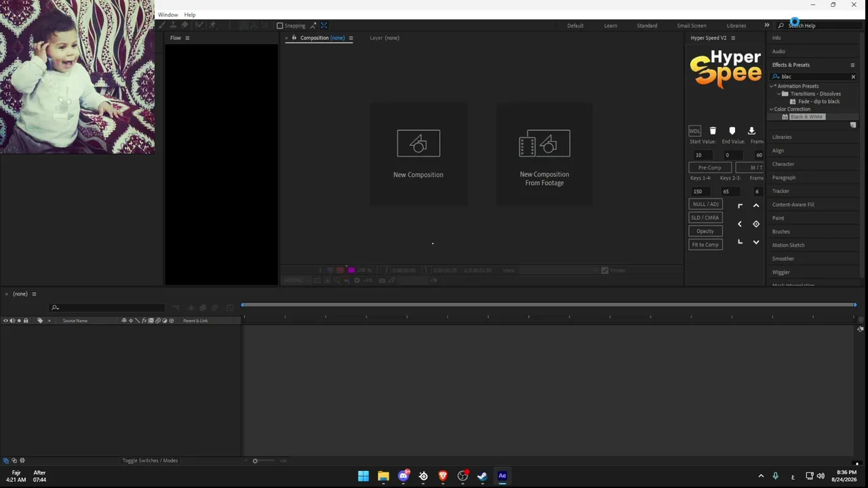Click the WDL icon in Hyper Speed

point(694,131)
